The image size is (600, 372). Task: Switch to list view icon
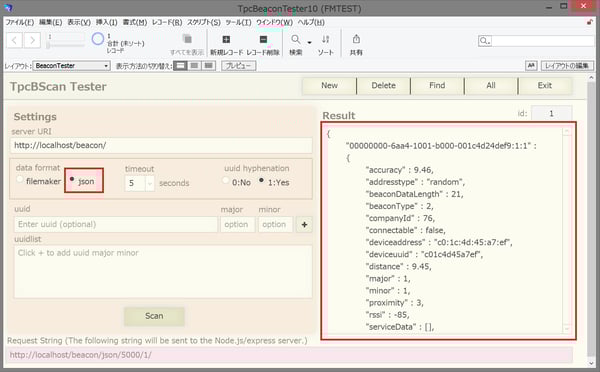pos(194,66)
